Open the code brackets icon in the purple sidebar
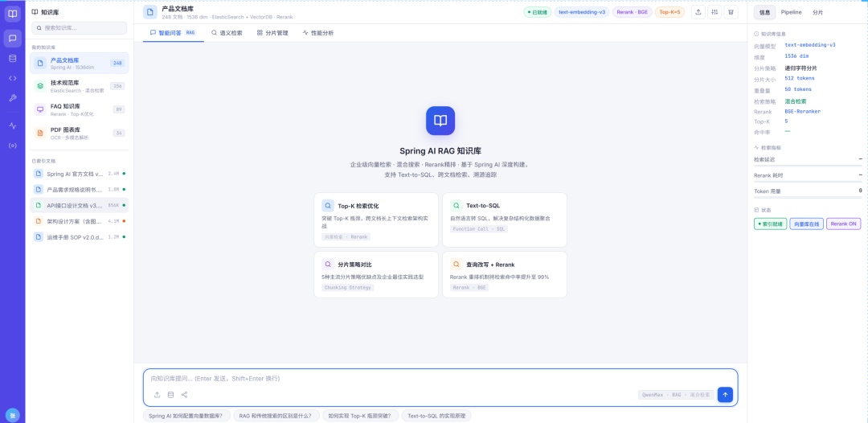Viewport: 868px width, 423px height. [x=13, y=78]
